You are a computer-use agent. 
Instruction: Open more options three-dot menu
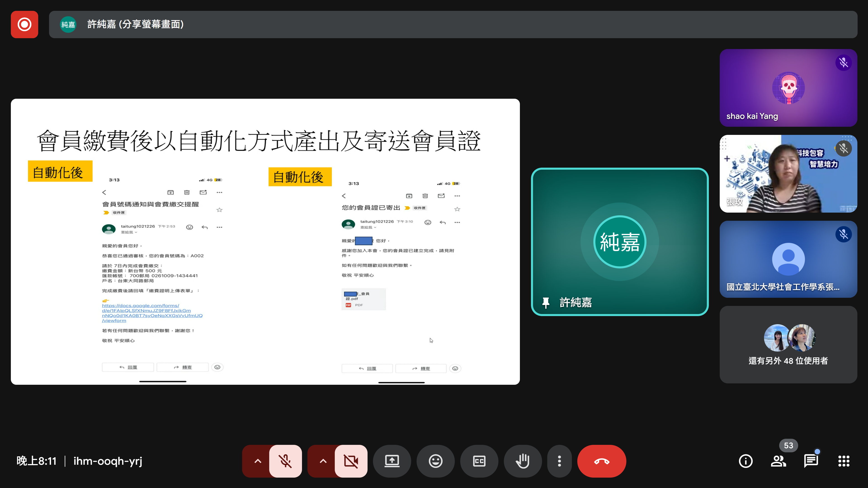(559, 461)
